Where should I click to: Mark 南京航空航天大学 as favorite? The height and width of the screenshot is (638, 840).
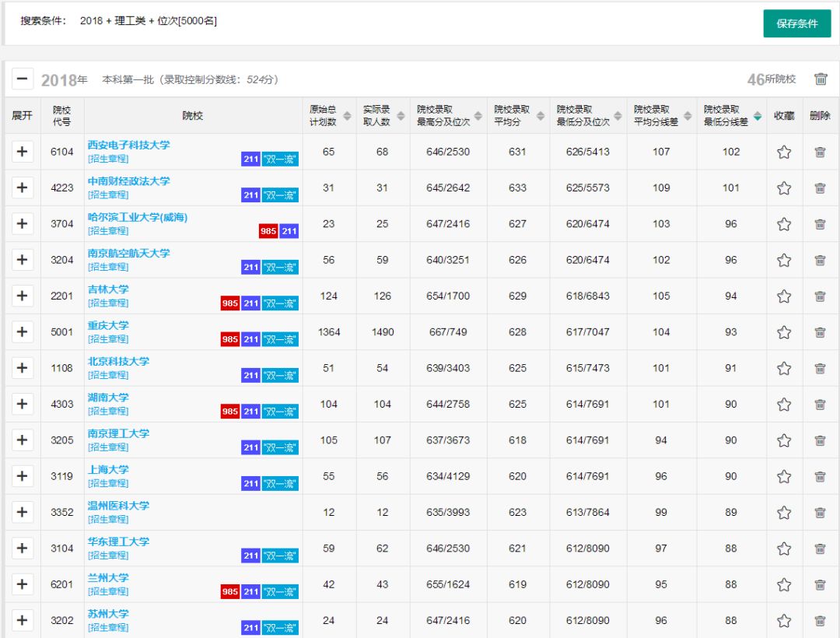coord(784,261)
